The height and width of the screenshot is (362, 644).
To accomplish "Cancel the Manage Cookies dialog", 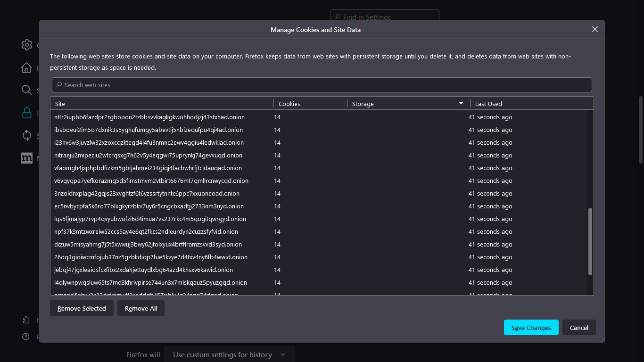I will click(579, 327).
